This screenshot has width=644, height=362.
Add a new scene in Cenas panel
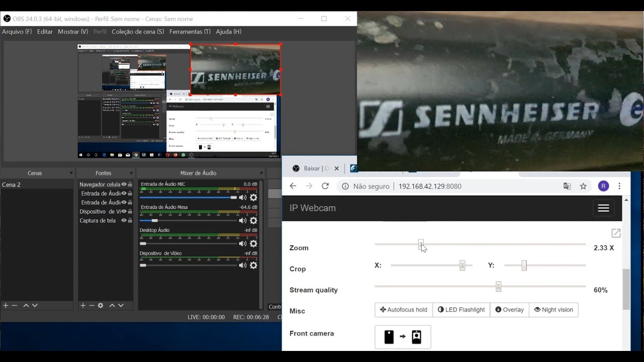(6, 305)
